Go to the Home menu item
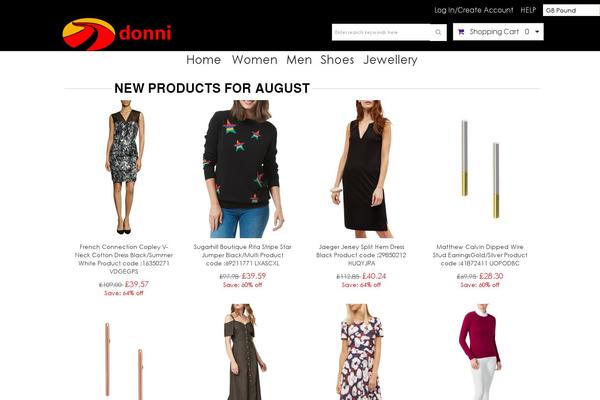 tap(204, 60)
